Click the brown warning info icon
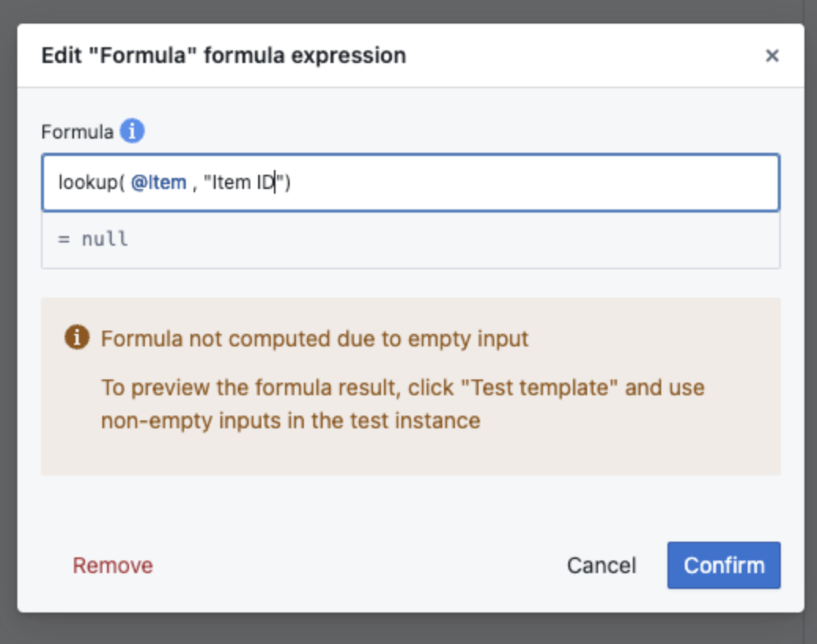 coord(76,337)
